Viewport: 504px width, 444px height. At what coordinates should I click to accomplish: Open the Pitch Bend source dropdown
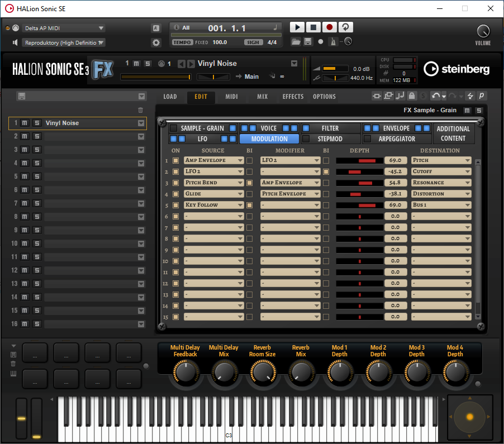tap(214, 183)
